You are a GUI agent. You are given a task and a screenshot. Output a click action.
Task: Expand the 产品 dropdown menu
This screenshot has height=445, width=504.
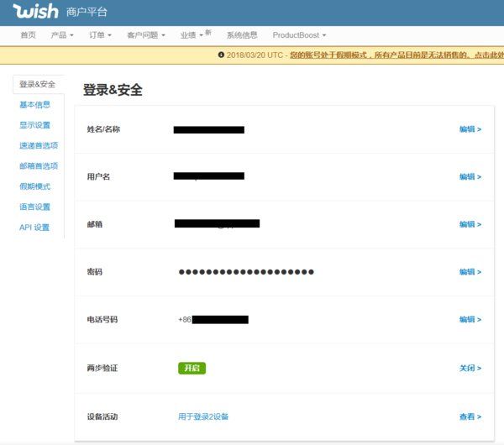point(62,35)
